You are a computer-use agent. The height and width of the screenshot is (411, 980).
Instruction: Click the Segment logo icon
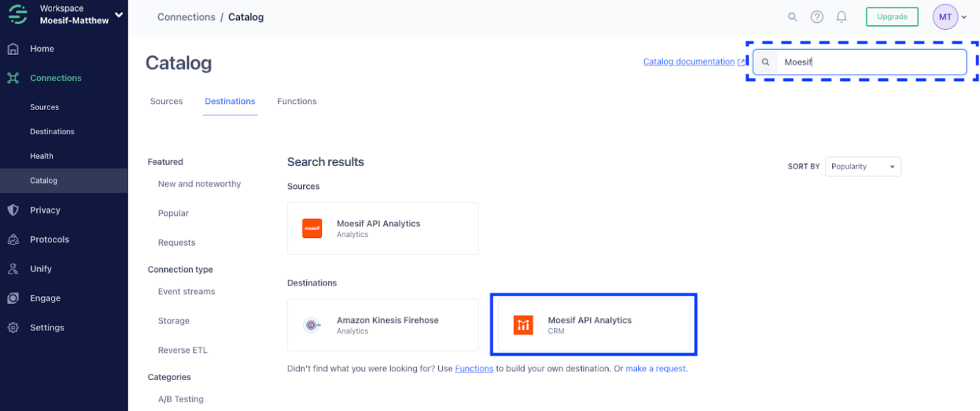[x=17, y=15]
